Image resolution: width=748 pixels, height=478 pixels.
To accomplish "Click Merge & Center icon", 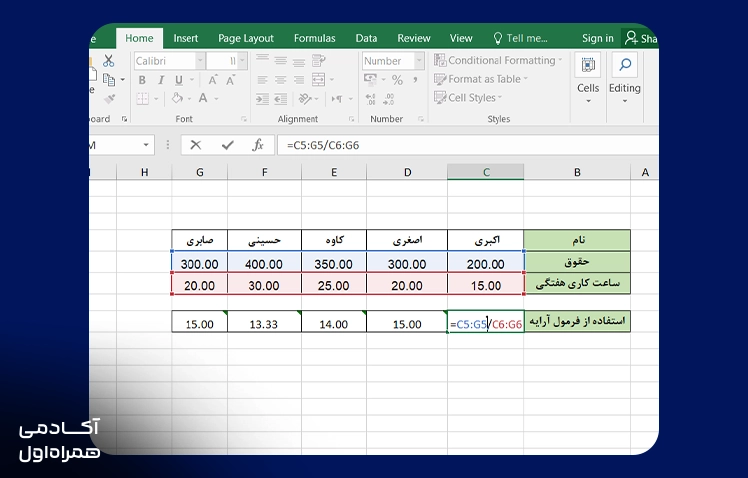I will click(318, 80).
